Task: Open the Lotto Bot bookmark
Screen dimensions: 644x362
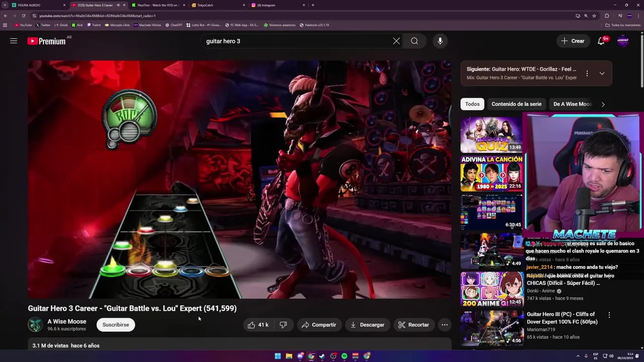Action: pos(203,25)
